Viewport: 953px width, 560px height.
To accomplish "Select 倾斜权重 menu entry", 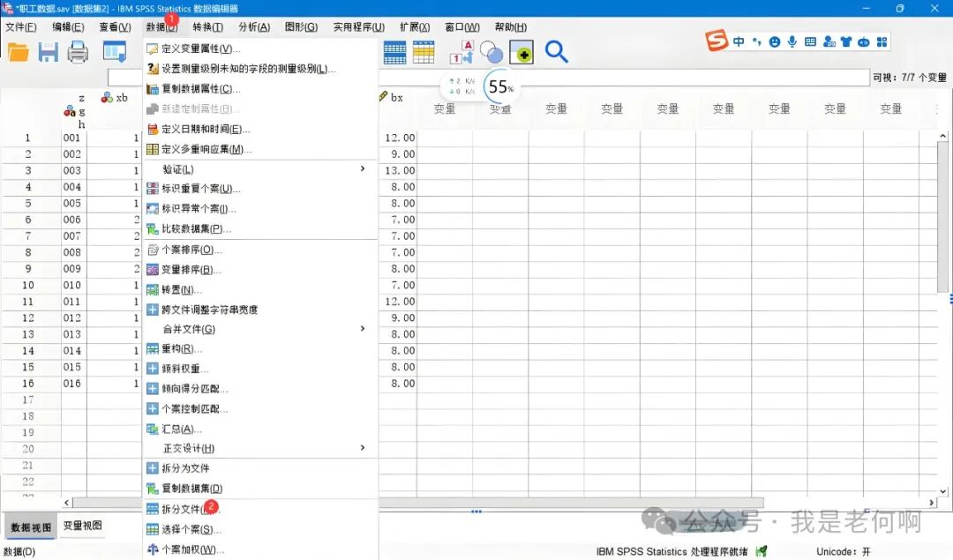I will 260,369.
